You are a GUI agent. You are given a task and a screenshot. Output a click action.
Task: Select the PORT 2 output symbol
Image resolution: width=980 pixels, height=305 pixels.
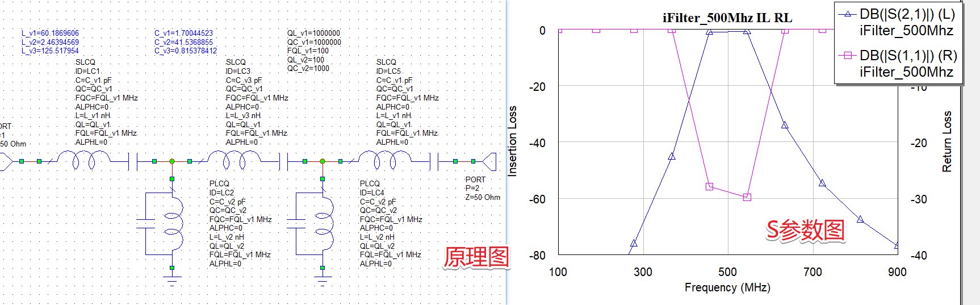[x=489, y=161]
